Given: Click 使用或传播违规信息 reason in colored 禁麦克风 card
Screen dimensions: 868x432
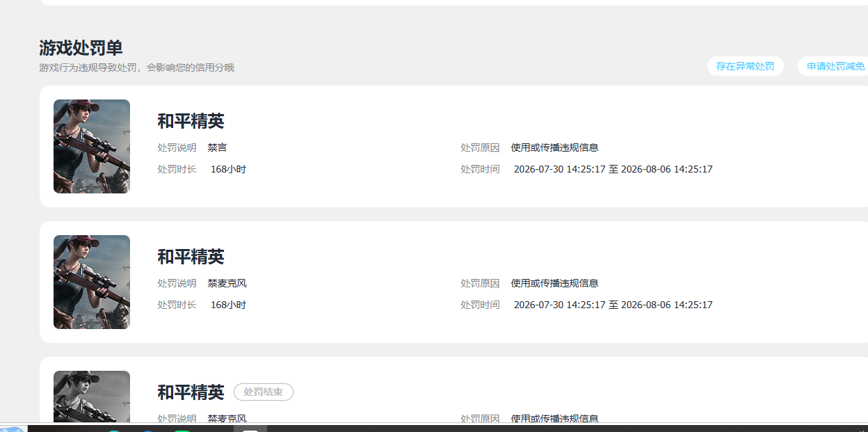Looking at the screenshot, I should [x=554, y=283].
